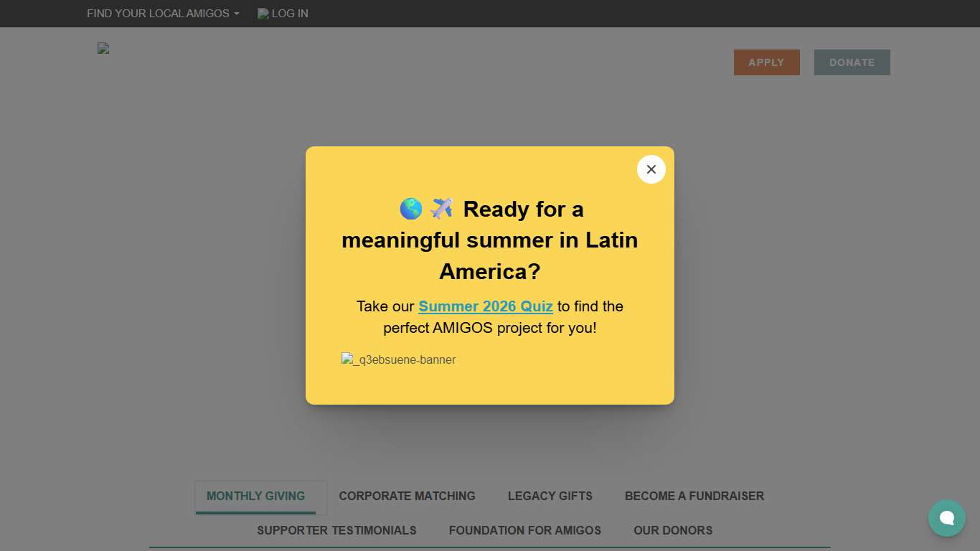Click the broken banner image inside the popup

tap(347, 359)
